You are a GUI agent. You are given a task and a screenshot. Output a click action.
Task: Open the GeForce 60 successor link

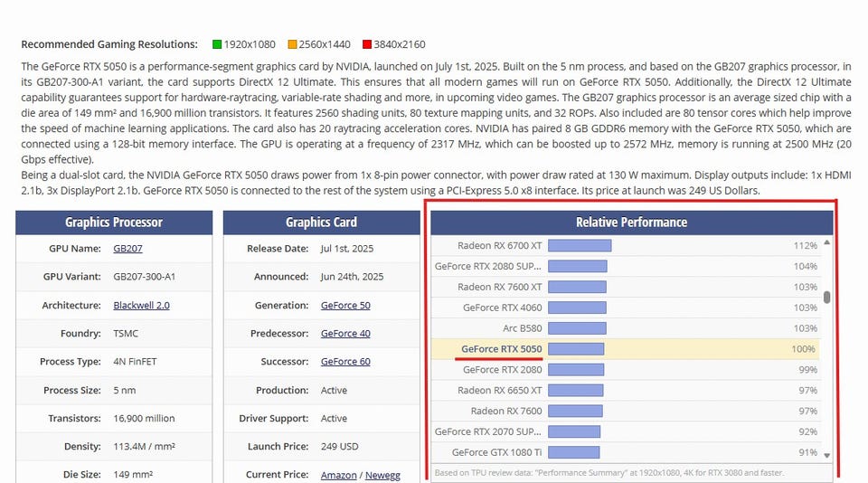pos(345,362)
